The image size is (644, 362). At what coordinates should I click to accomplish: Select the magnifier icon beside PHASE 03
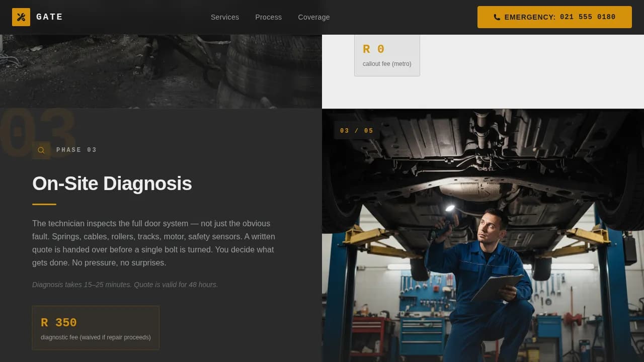tap(41, 150)
